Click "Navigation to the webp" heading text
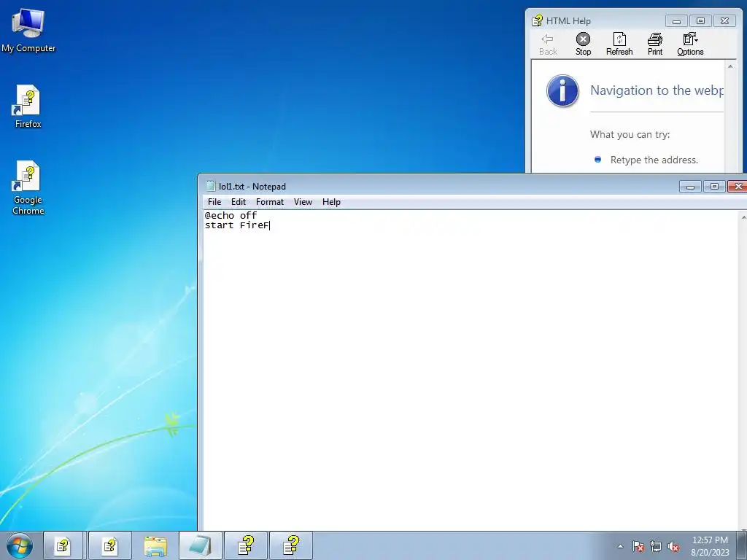 click(x=657, y=90)
